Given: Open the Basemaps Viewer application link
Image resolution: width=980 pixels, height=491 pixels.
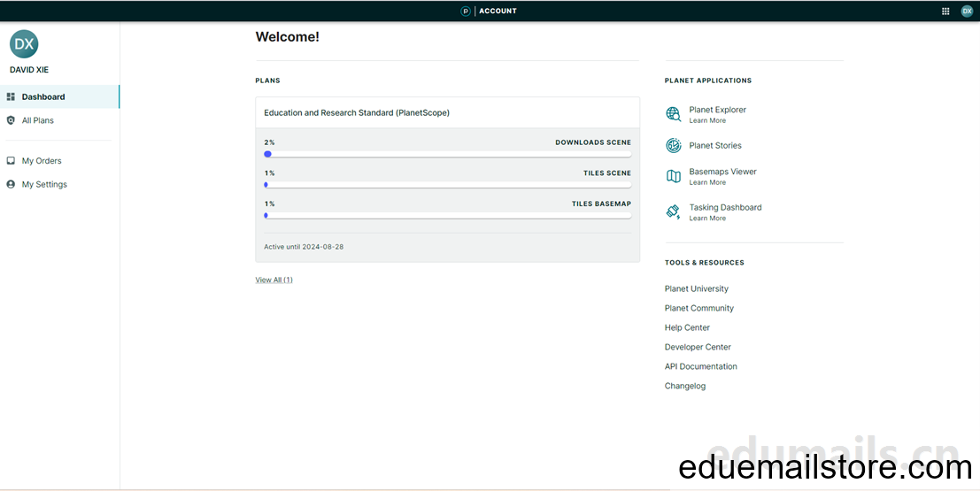Looking at the screenshot, I should click(722, 171).
